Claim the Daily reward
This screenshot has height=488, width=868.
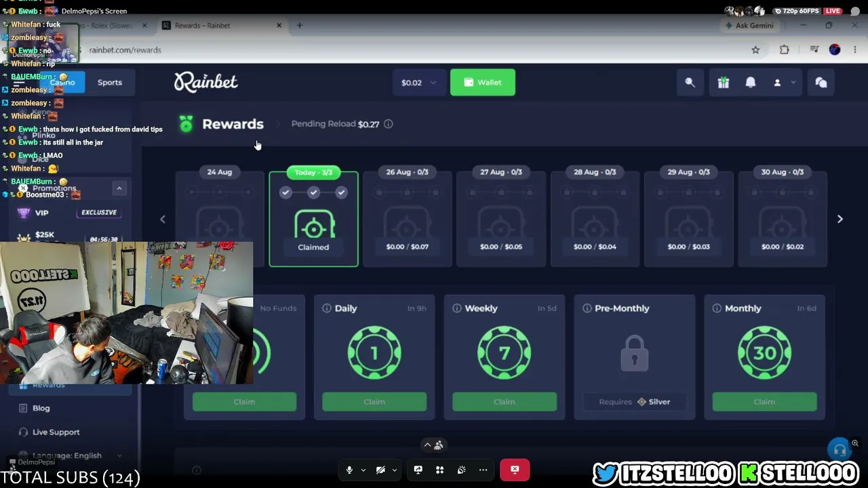tap(374, 402)
